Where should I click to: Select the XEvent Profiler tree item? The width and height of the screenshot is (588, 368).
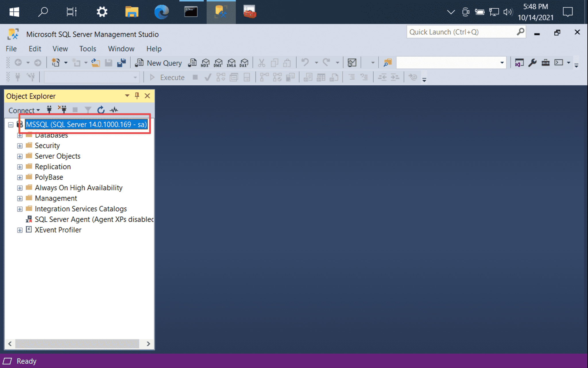58,230
